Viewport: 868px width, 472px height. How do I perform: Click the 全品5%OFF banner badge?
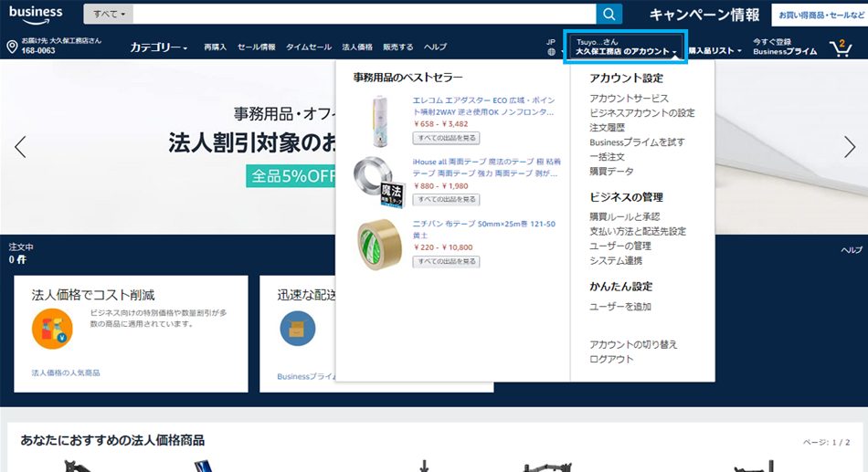tap(291, 176)
